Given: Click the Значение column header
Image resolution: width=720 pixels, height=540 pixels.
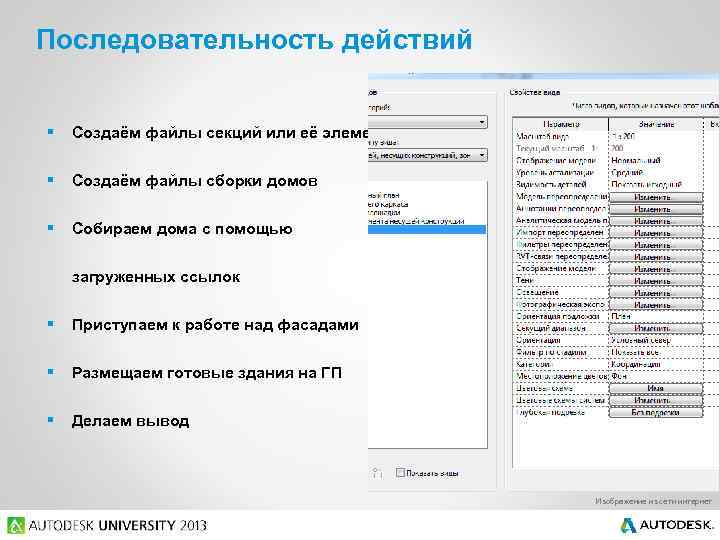Looking at the screenshot, I should pyautogui.click(x=656, y=124).
